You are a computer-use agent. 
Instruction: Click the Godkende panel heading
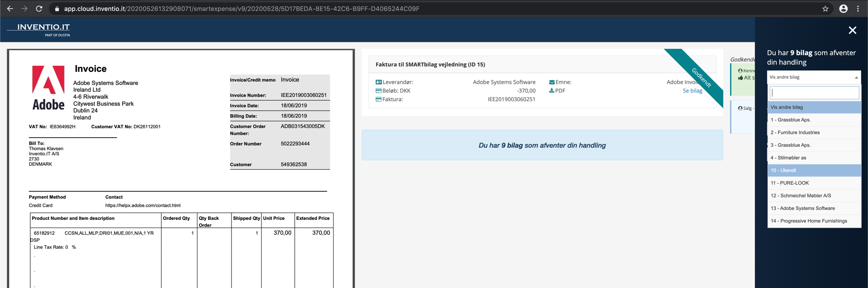[742, 60]
